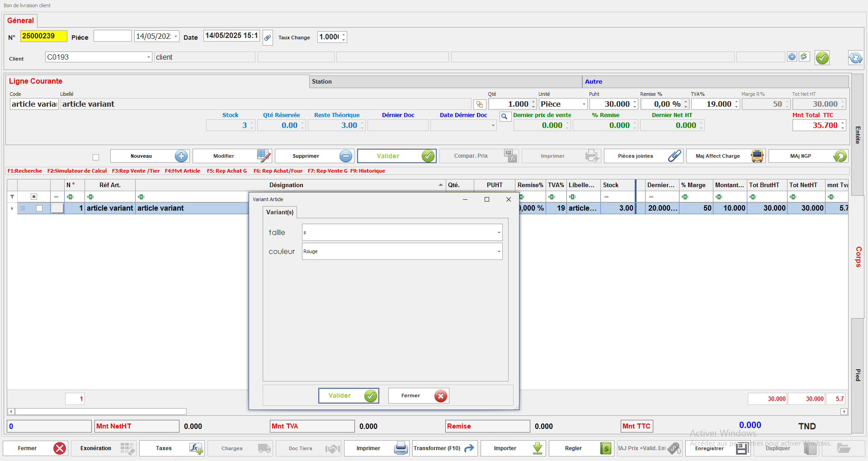Switch to the Autre tab
The width and height of the screenshot is (868, 461).
click(593, 82)
